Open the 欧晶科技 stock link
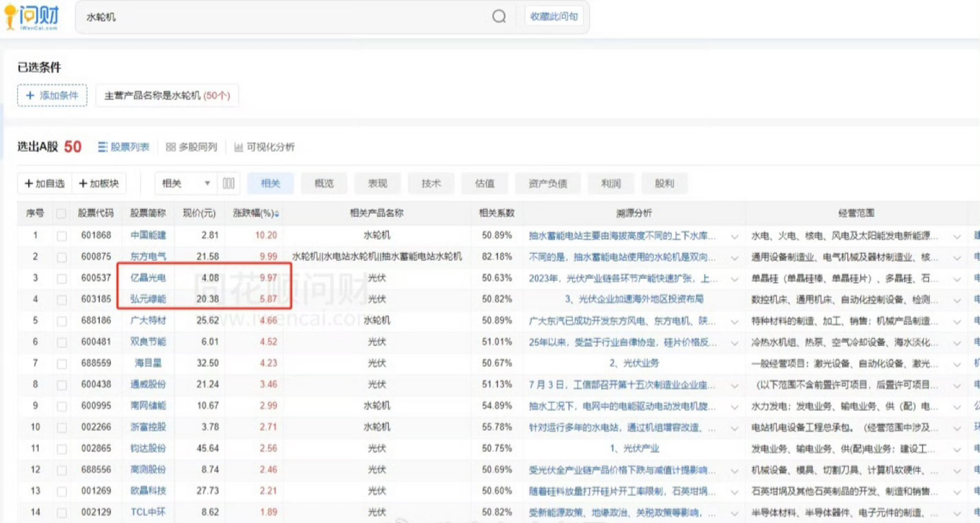Screen dimensions: 980x523 click(148, 491)
